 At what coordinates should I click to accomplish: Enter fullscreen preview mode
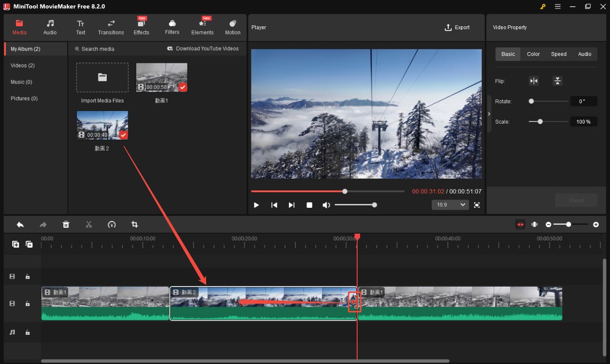tap(477, 205)
